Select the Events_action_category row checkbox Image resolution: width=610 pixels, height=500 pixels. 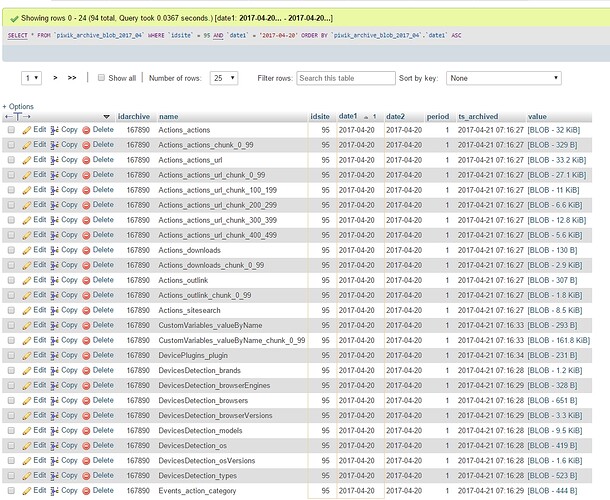(x=11, y=491)
